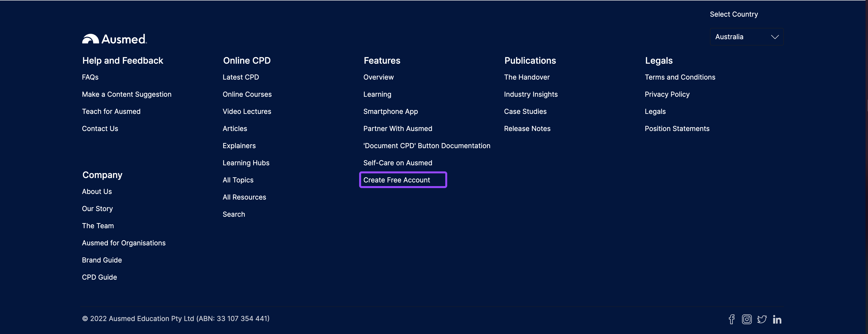Open the Australia country dropdown
Viewport: 868px width, 334px height.
[x=746, y=37]
